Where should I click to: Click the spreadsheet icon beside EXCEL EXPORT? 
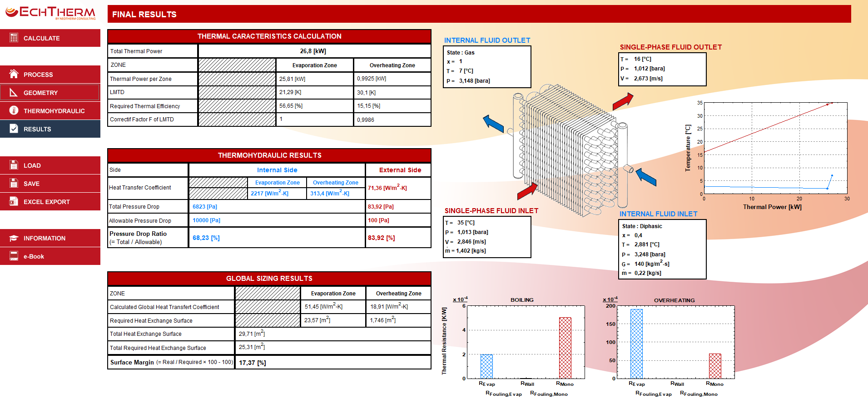(14, 201)
